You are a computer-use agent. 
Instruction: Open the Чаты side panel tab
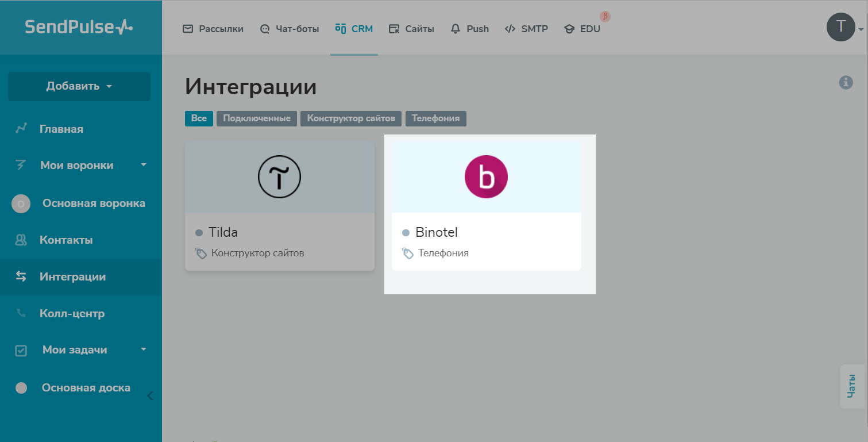coord(851,386)
